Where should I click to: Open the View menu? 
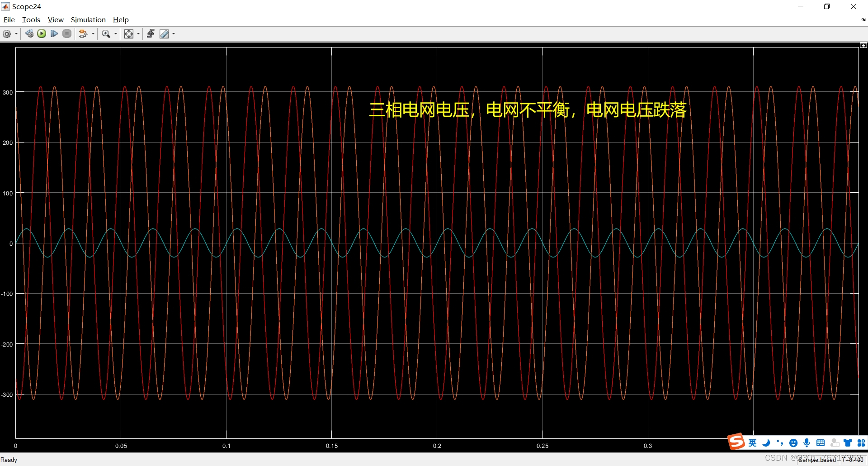point(56,20)
